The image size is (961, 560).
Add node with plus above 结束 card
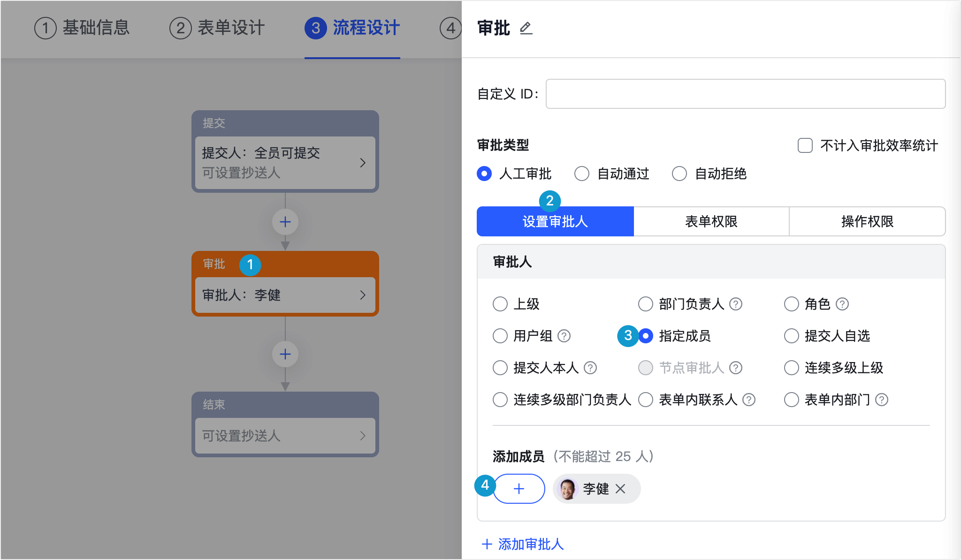(x=285, y=354)
